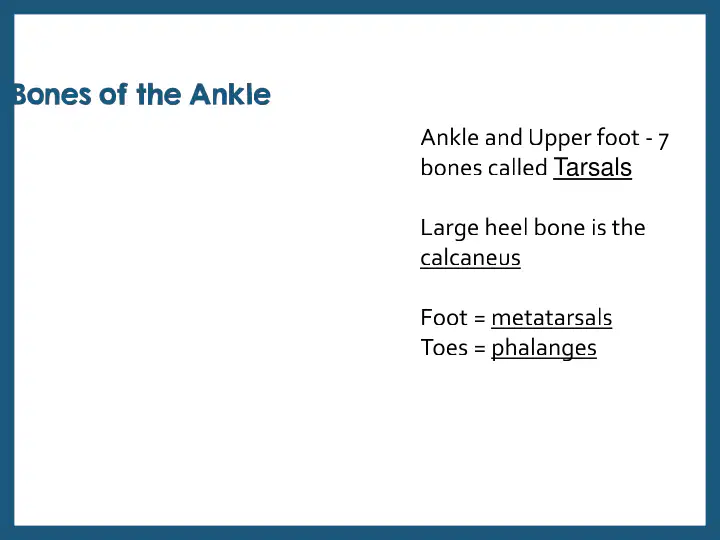The width and height of the screenshot is (720, 540).
Task: Select the 'Ankle and Upper foot - 7' line
Action: click(545, 138)
